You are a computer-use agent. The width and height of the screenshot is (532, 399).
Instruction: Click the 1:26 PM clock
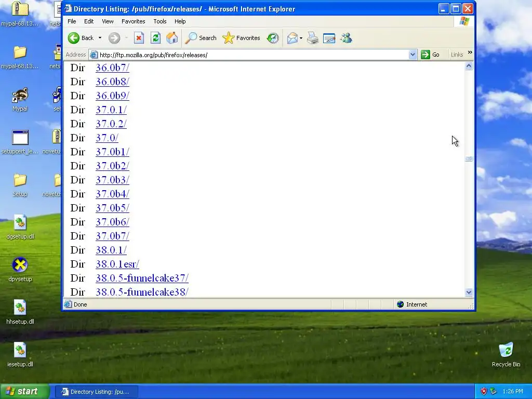513,392
